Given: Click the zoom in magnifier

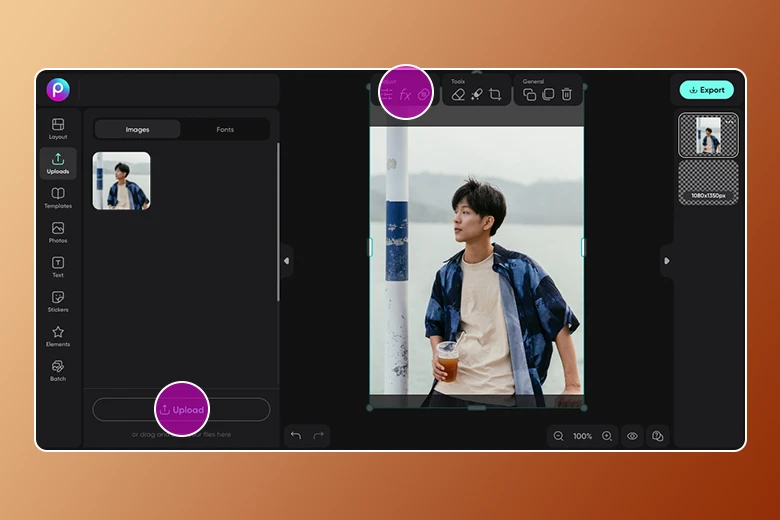Looking at the screenshot, I should [x=607, y=436].
